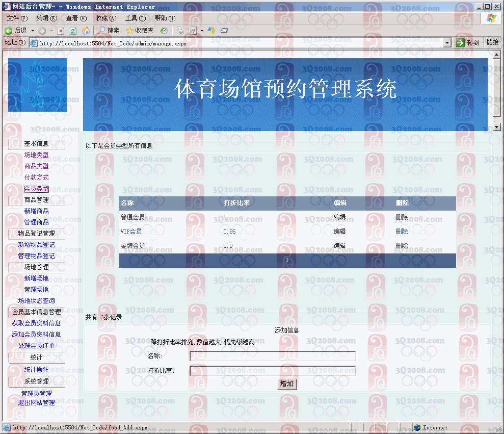Screen dimensions: 504x434
Task: Open the 管理员管理 link
Action: click(36, 394)
